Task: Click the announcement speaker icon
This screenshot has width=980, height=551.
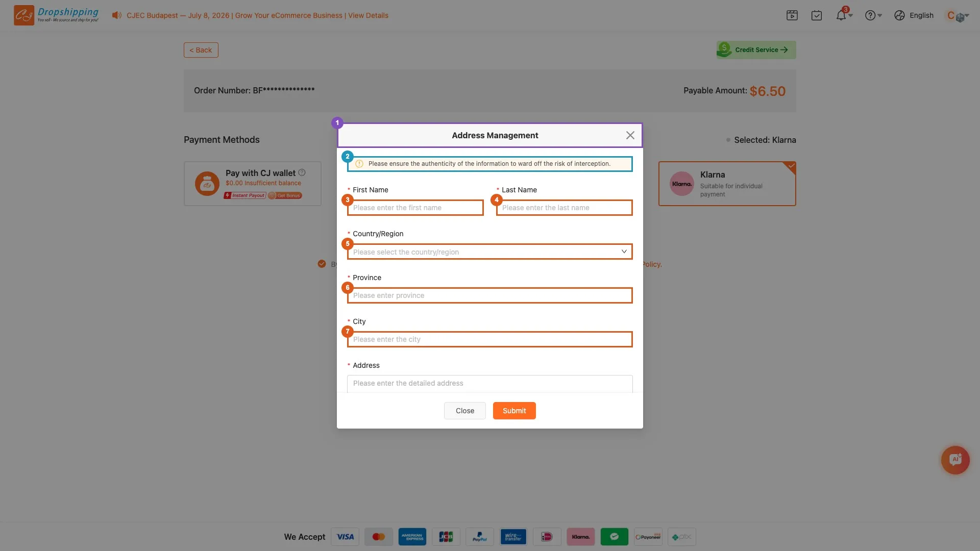Action: click(x=117, y=15)
